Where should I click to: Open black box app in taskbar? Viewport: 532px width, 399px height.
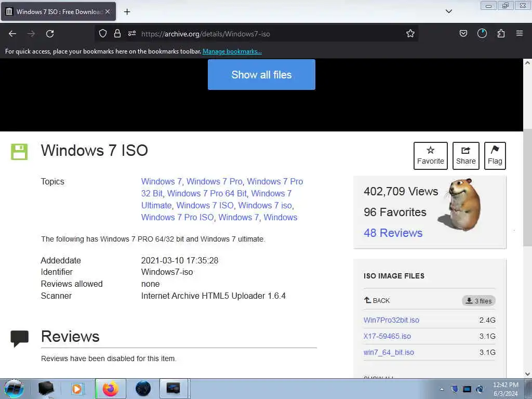coord(46,389)
